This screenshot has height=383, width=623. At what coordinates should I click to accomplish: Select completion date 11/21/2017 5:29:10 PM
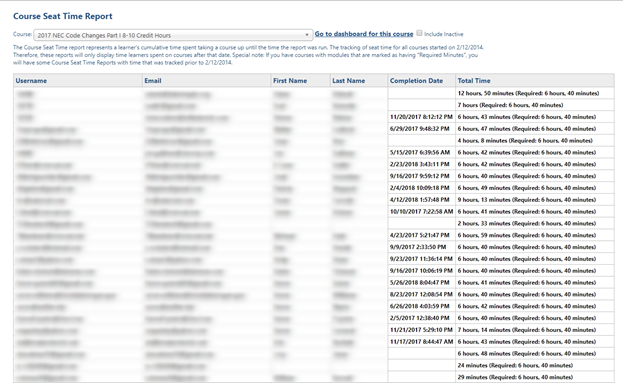pyautogui.click(x=421, y=330)
